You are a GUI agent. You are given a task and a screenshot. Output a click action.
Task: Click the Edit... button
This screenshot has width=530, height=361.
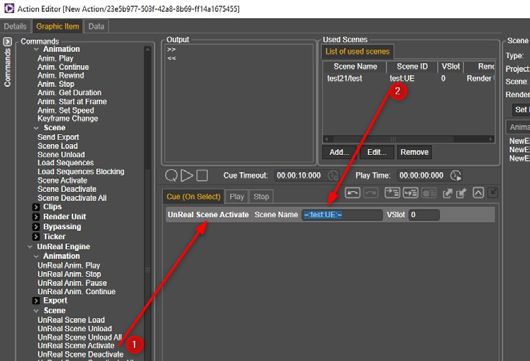coord(377,152)
